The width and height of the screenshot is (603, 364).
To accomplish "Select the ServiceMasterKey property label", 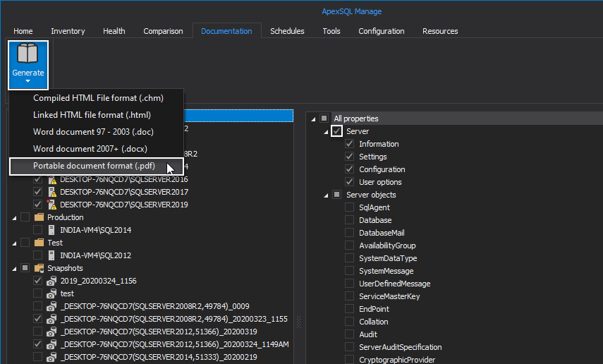I will click(389, 296).
